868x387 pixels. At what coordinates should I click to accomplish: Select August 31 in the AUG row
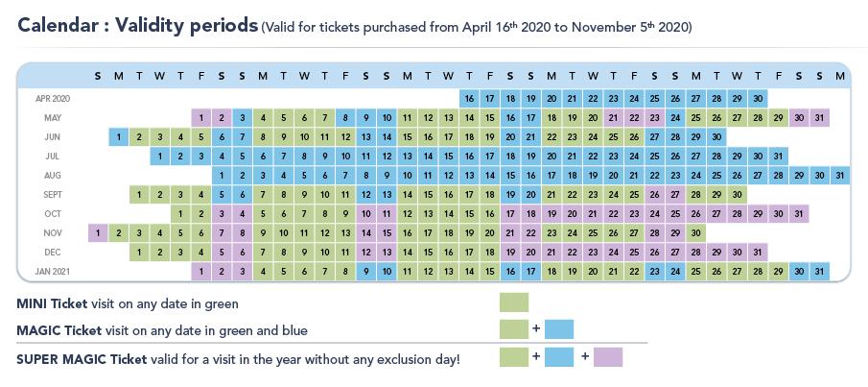(839, 175)
